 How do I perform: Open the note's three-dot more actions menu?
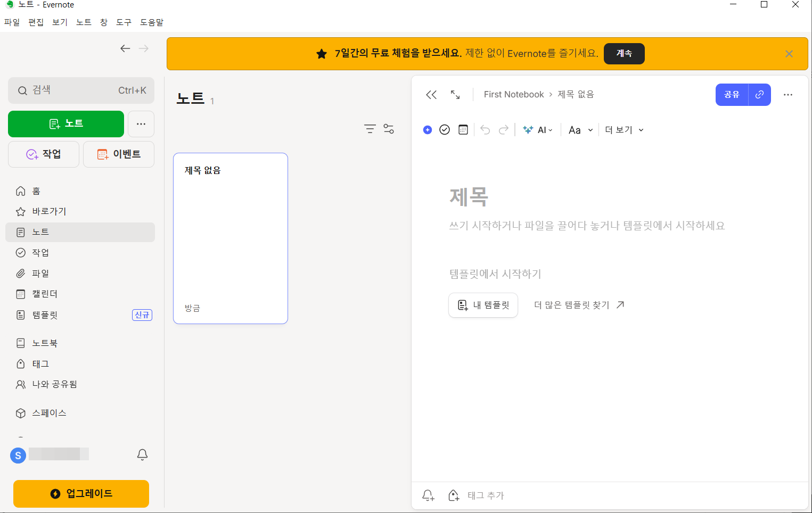[788, 95]
